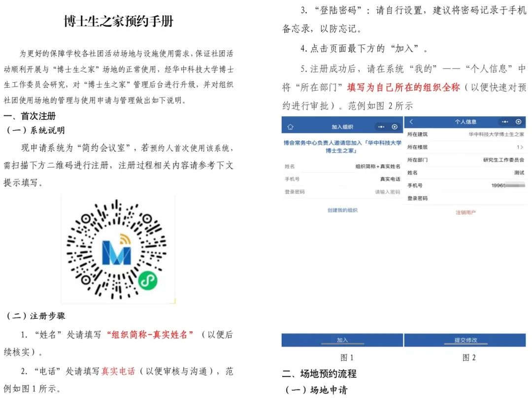Click the subheading (一)系统说明
The image size is (532, 401).
click(35, 130)
